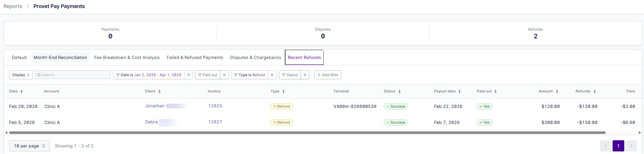Click refund value -$120.00
The image size is (644, 154).
(587, 106)
